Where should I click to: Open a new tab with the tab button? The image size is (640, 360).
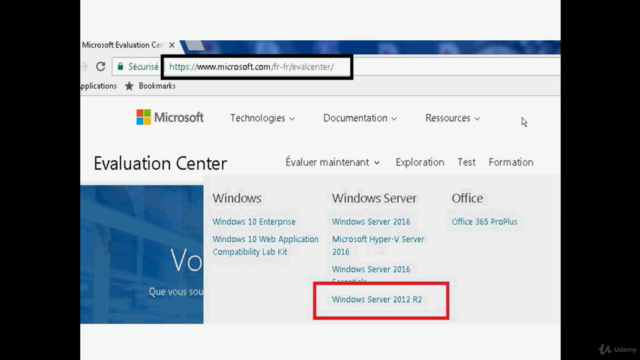point(195,46)
